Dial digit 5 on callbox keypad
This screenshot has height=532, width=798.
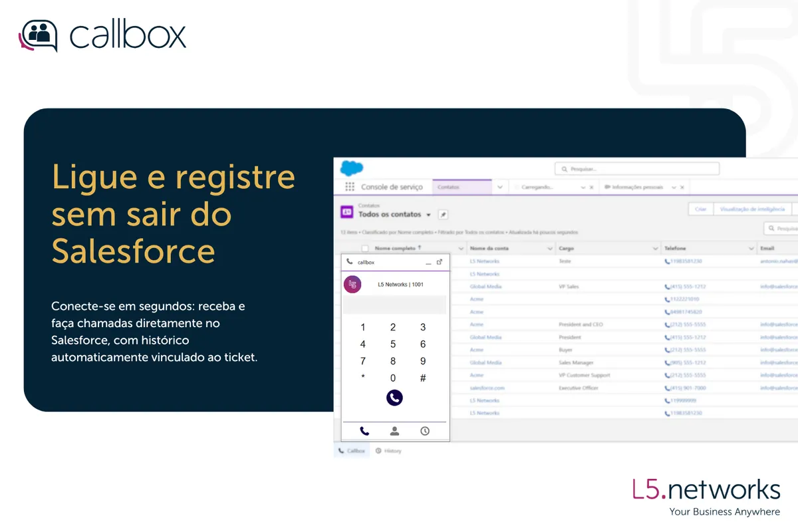[x=393, y=344]
